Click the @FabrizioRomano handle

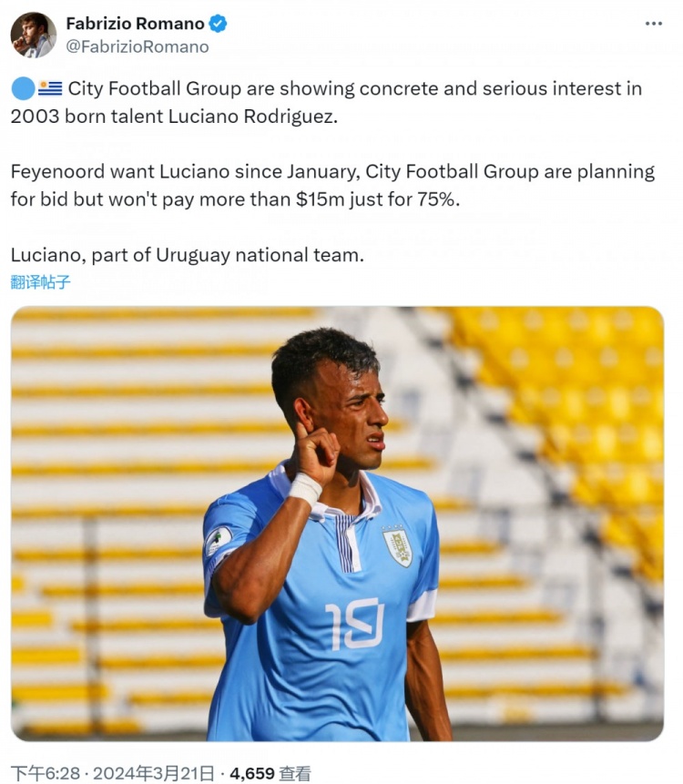pyautogui.click(x=138, y=47)
